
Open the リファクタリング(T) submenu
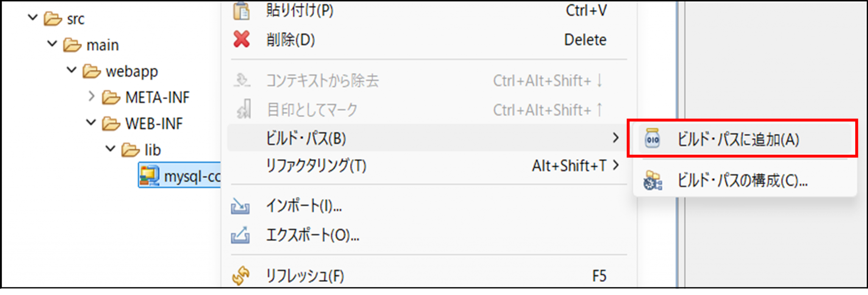316,165
